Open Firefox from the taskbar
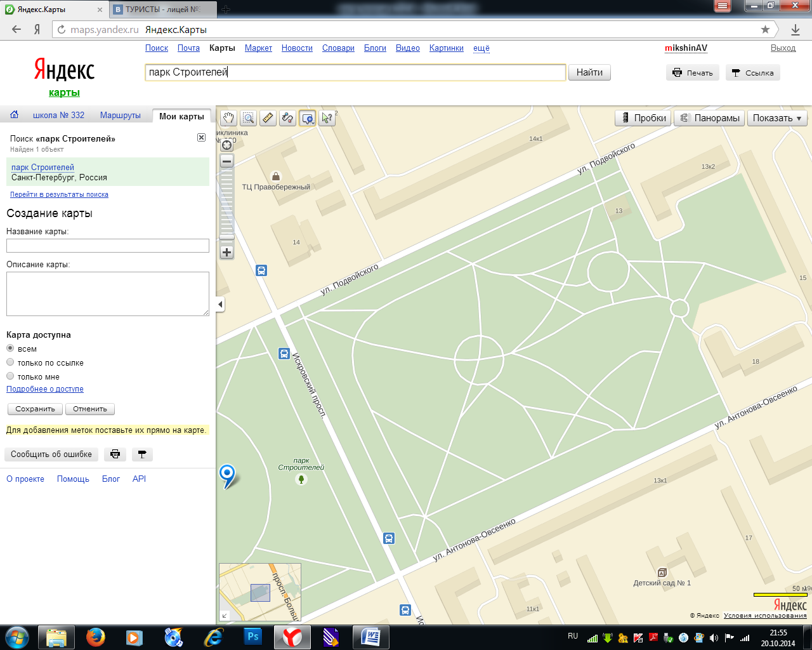The width and height of the screenshot is (812, 650). [x=96, y=637]
